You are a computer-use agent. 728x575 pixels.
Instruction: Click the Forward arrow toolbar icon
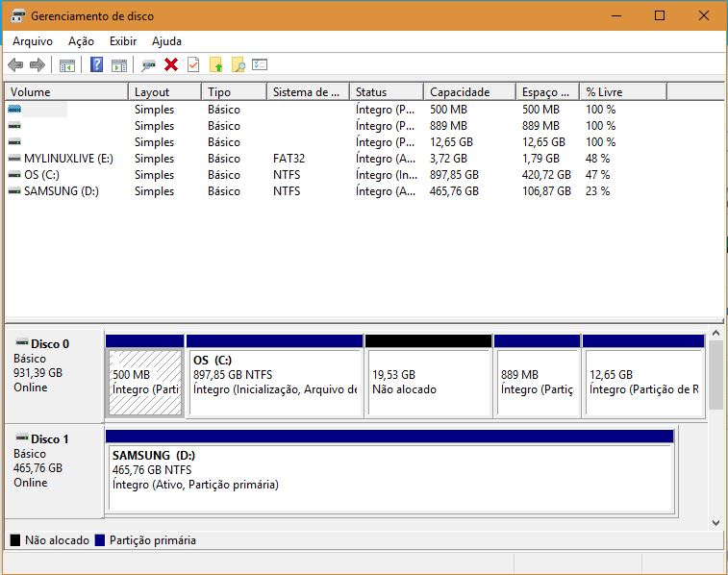pyautogui.click(x=38, y=65)
